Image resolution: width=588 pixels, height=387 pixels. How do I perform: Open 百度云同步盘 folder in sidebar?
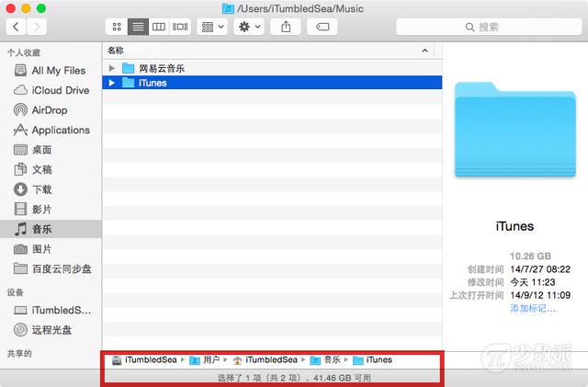click(x=52, y=268)
